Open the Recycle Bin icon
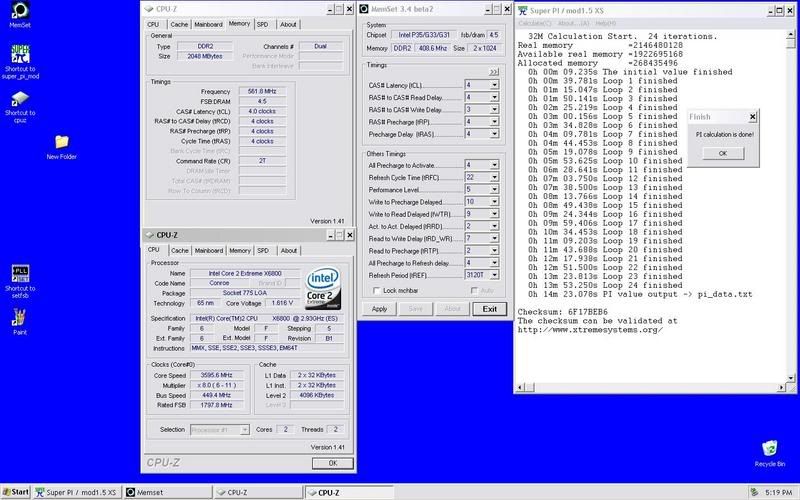 click(769, 449)
